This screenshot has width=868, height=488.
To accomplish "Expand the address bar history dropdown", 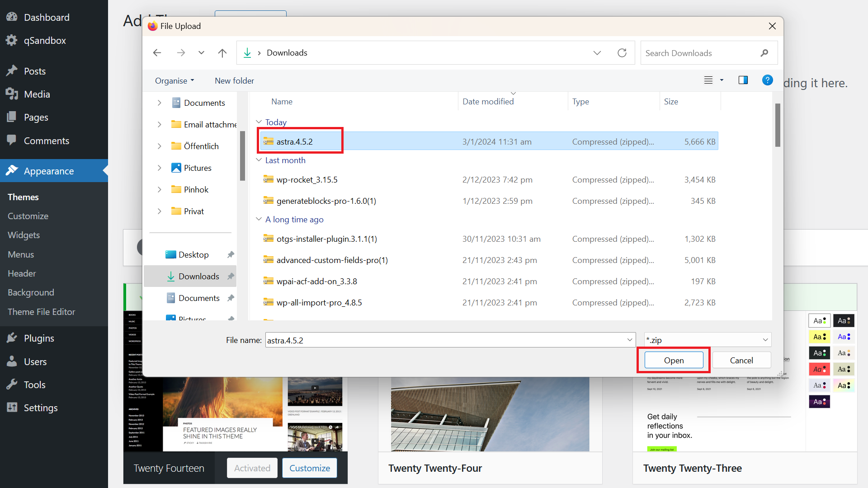I will click(x=597, y=53).
